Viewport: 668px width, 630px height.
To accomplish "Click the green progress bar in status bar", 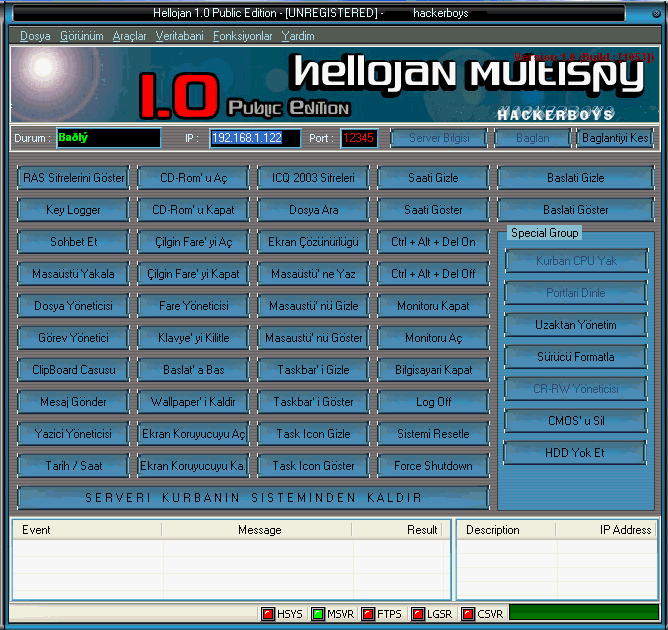I will pos(583,614).
